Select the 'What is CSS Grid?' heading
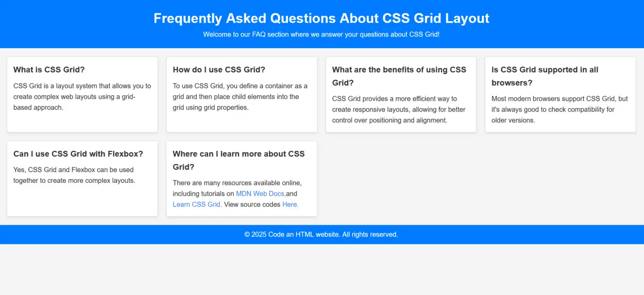The image size is (644, 295). tap(49, 70)
